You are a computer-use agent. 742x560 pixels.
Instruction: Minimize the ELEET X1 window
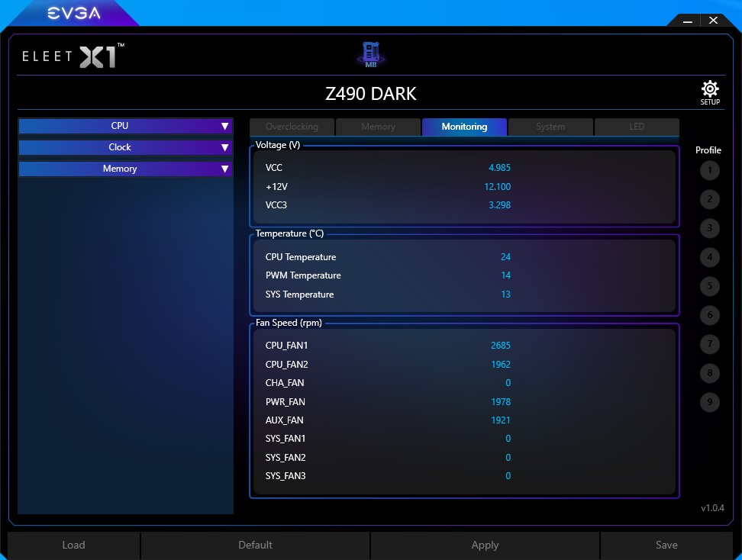pos(688,21)
